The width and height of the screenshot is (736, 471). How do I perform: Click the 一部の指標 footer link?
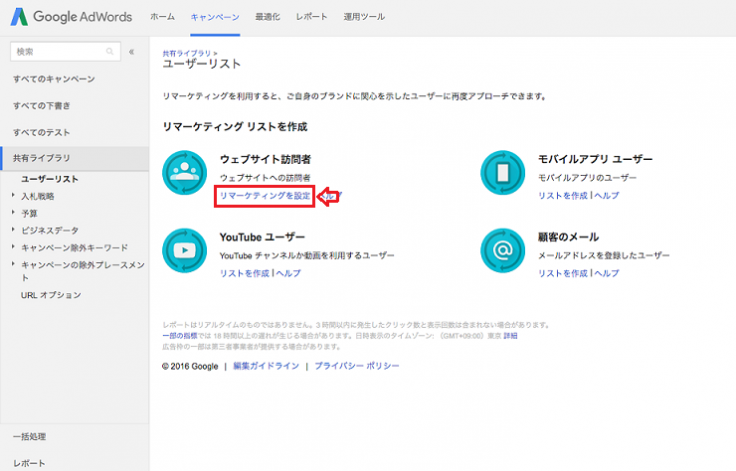(180, 336)
